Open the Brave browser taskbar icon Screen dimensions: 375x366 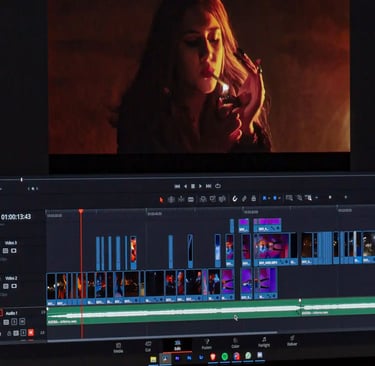(x=213, y=357)
